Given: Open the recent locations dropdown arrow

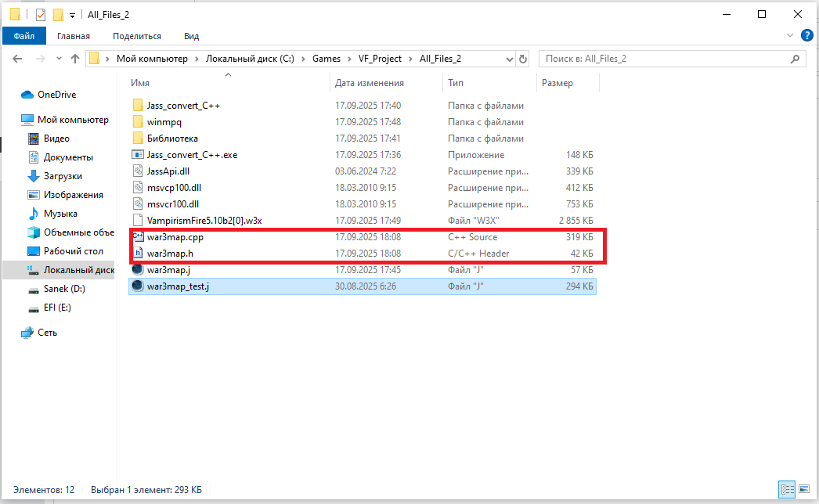Looking at the screenshot, I should pos(59,59).
